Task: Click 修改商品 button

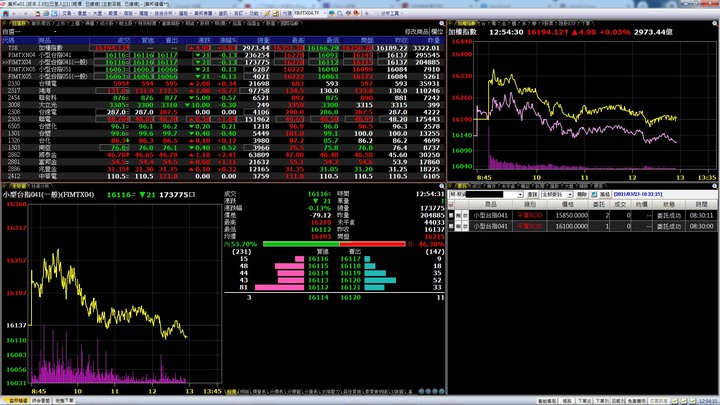Action: click(x=416, y=32)
